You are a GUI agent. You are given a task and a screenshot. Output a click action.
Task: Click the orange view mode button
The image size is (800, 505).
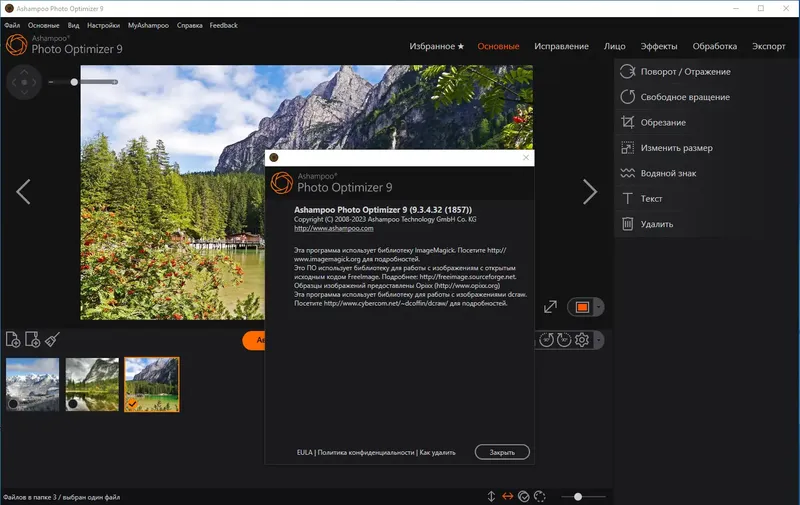click(582, 307)
